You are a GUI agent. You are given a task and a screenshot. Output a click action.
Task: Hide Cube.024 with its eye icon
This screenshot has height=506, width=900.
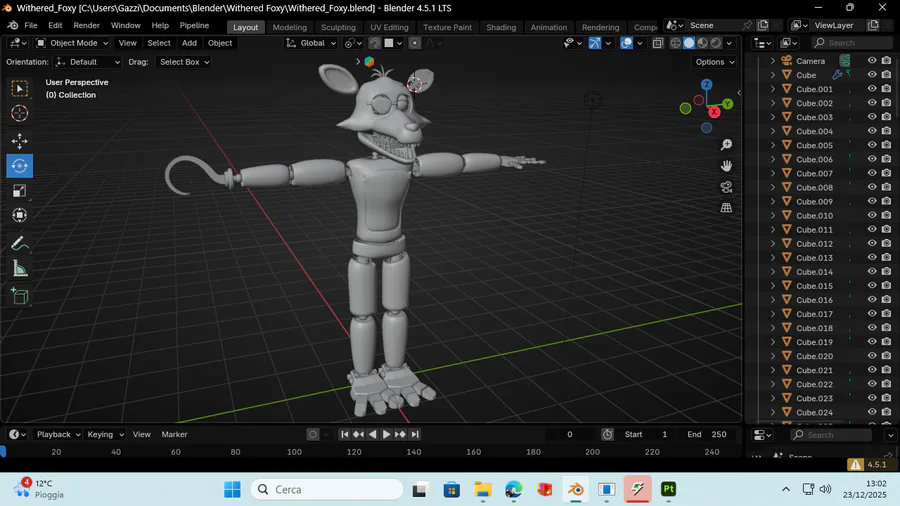872,412
